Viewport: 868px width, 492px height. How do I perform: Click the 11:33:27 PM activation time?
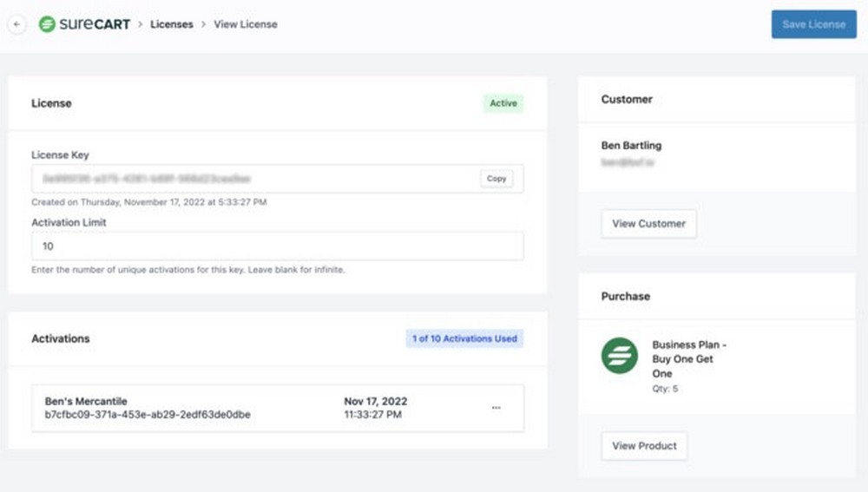click(372, 415)
